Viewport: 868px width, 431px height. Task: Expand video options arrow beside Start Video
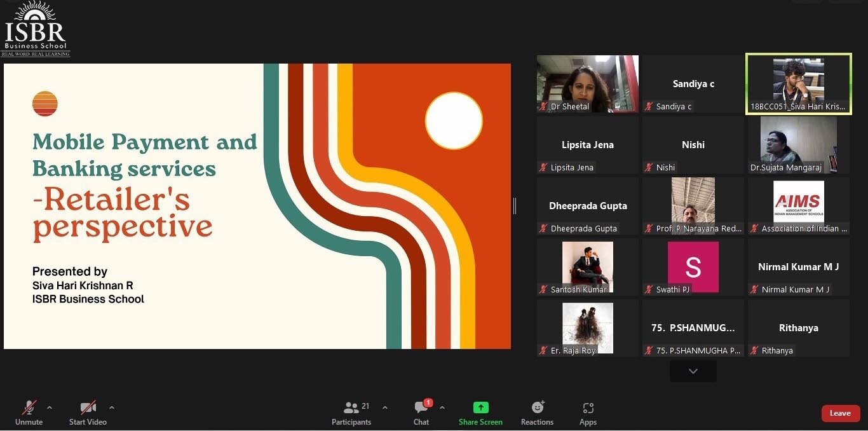click(x=112, y=407)
